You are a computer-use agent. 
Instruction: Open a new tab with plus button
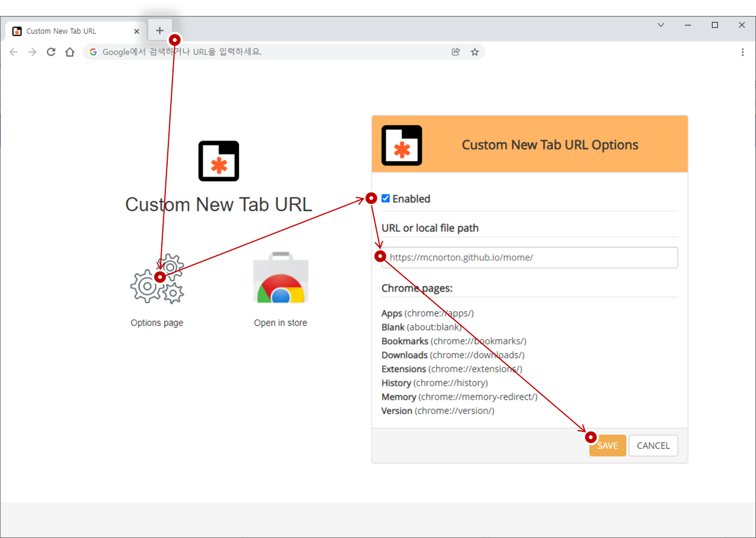[159, 31]
